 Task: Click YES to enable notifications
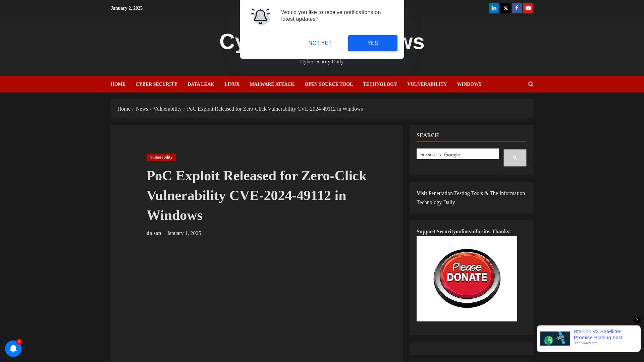coord(372,43)
